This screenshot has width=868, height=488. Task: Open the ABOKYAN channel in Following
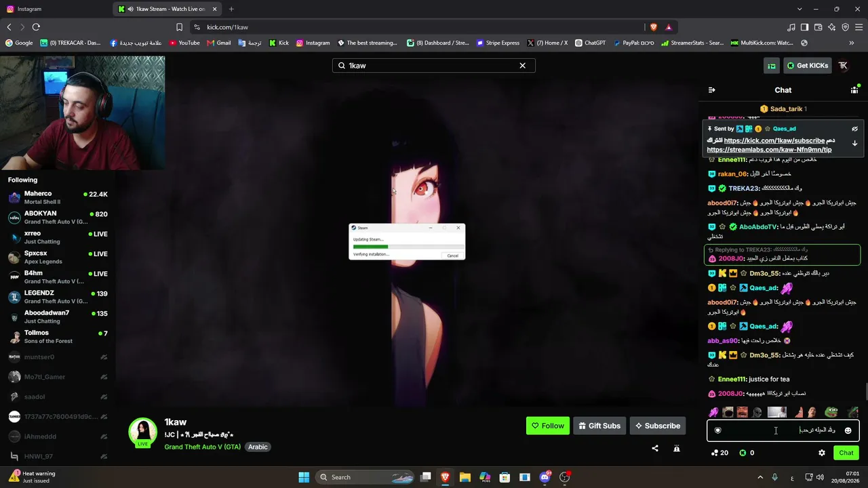click(58, 218)
